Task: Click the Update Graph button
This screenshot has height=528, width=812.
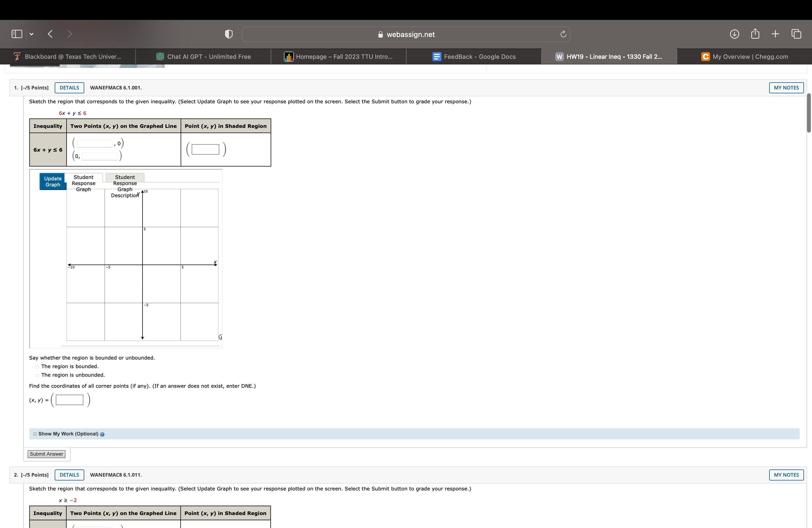Action: point(52,181)
